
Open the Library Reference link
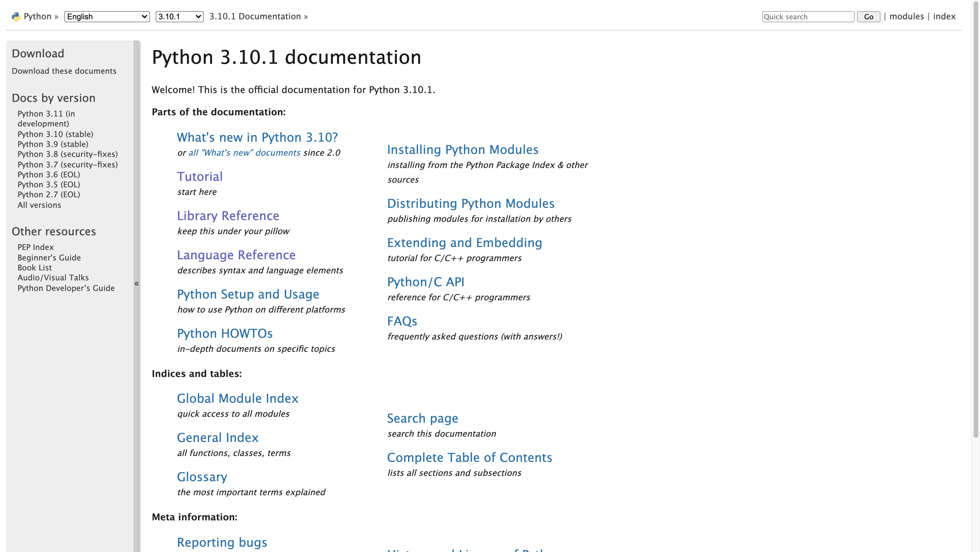[228, 216]
